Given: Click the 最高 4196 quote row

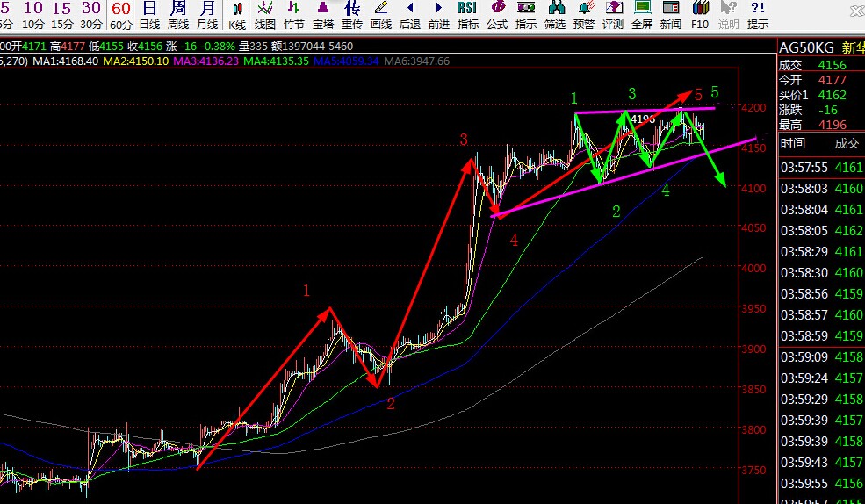Looking at the screenshot, I should (x=821, y=125).
